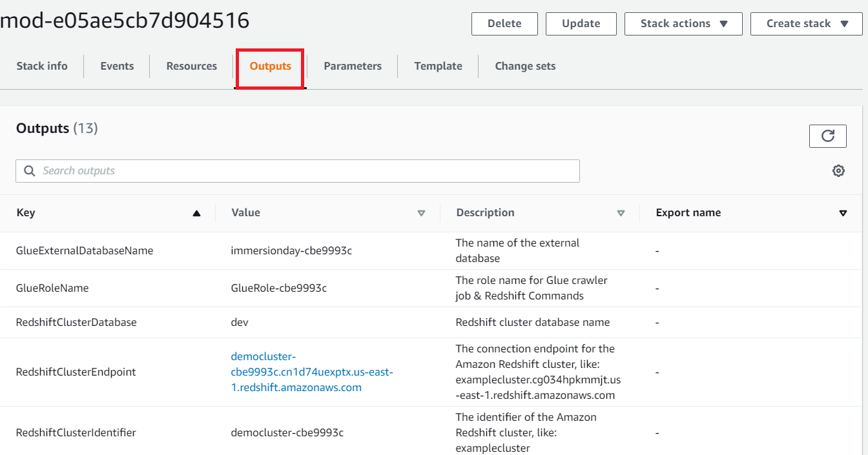This screenshot has width=868, height=455.
Task: Switch to the Stack info tab
Action: [42, 66]
